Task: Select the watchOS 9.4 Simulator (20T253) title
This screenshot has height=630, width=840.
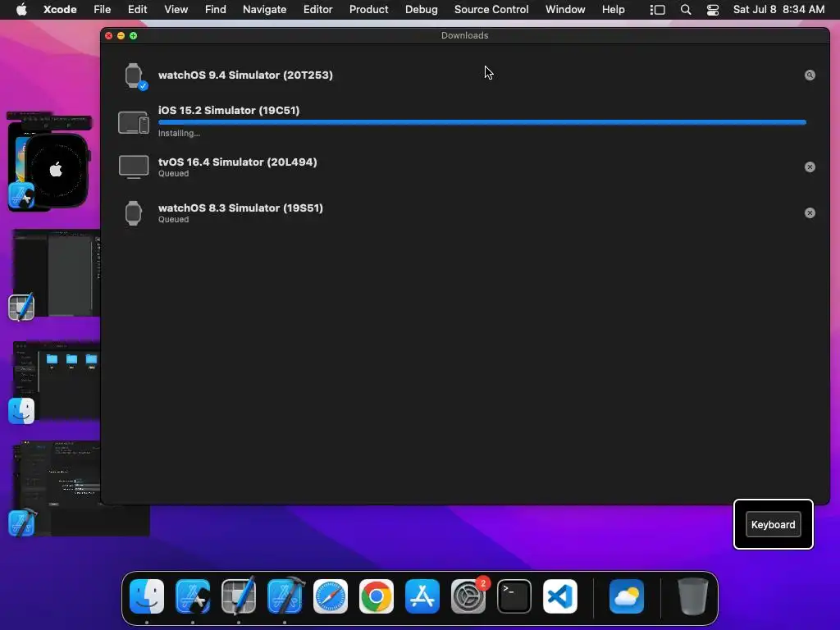Action: point(245,75)
